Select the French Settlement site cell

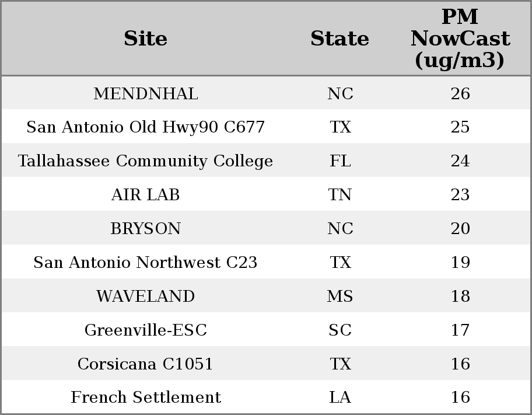145,397
